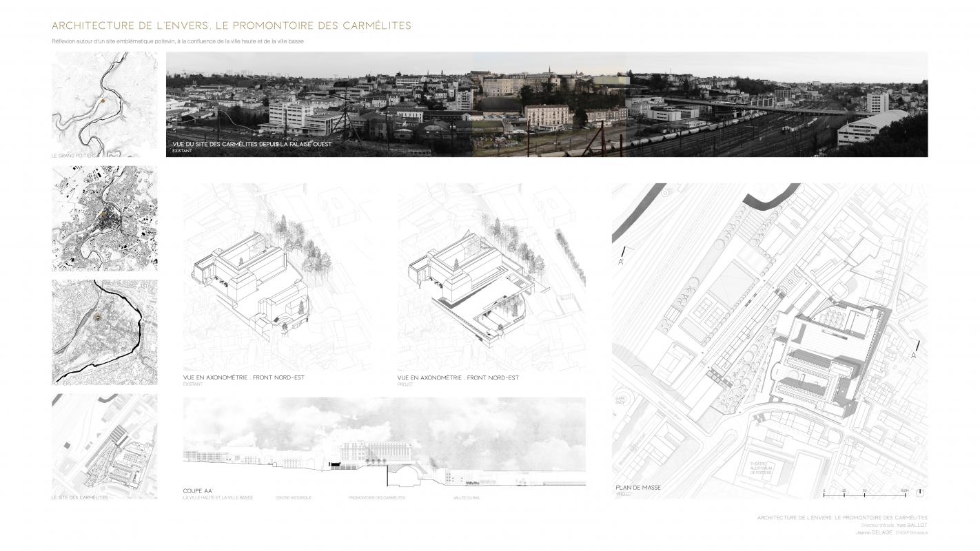Click the gold marker on dense city map

coord(102,215)
